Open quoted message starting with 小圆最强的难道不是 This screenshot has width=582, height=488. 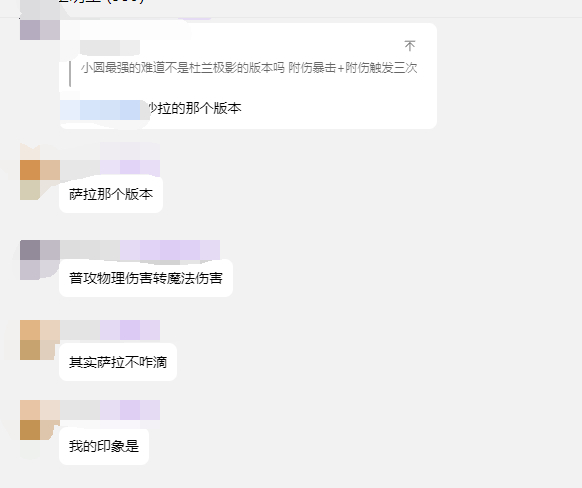tap(249, 68)
